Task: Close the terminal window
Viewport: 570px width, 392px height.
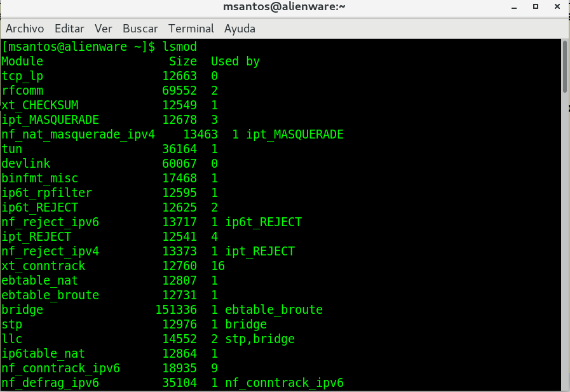Action: (x=555, y=7)
